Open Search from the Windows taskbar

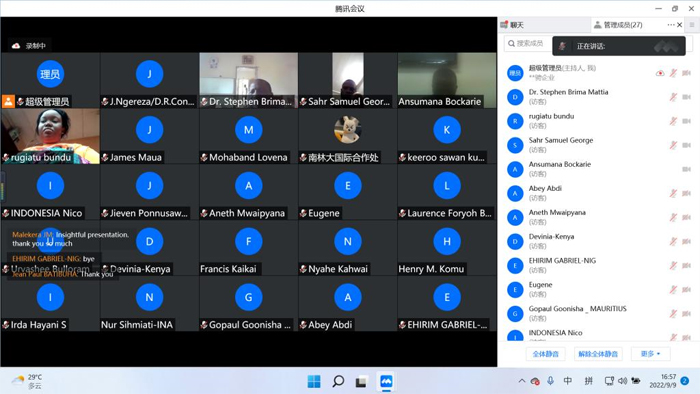click(x=338, y=382)
